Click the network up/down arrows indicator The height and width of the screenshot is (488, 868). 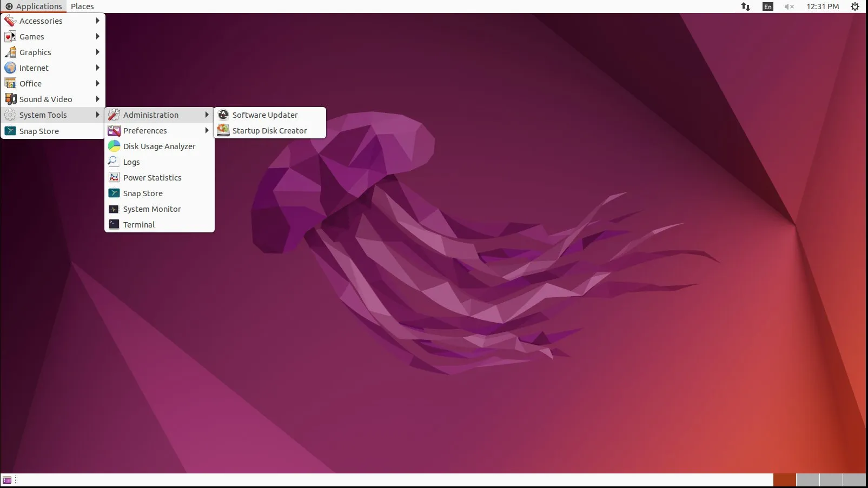[x=745, y=6]
